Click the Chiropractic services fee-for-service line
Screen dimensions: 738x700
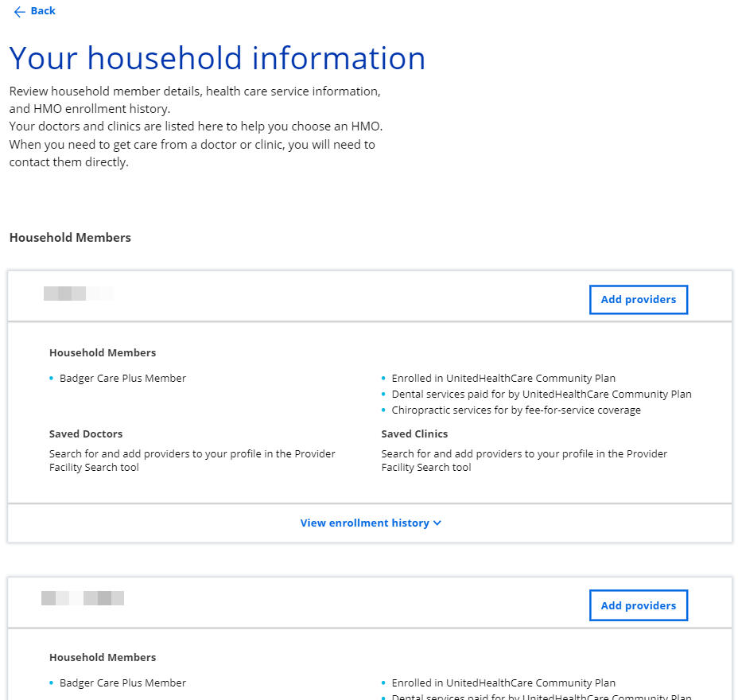[515, 410]
